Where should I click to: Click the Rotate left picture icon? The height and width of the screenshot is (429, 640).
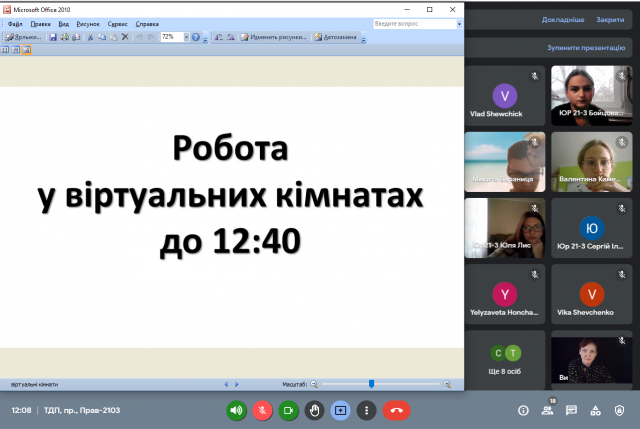219,37
